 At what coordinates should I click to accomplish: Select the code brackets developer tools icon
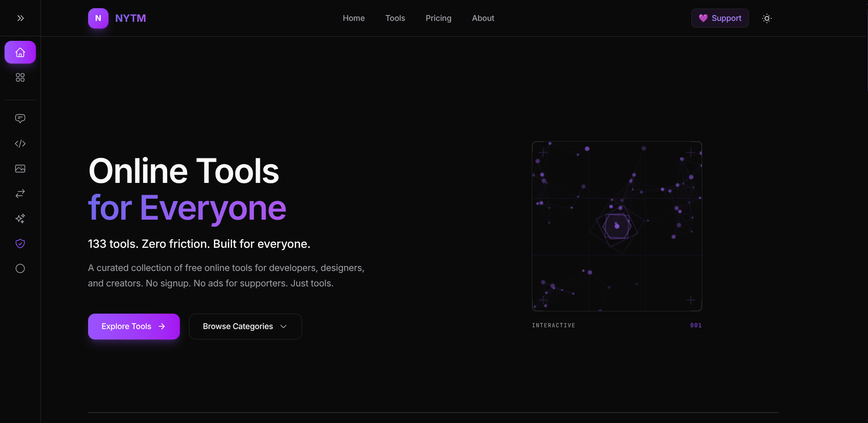20,144
